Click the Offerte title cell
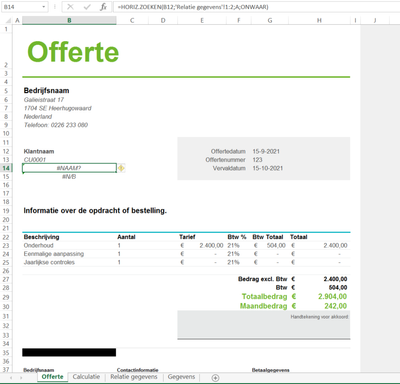Image resolution: width=400 pixels, height=384 pixels. [73, 52]
